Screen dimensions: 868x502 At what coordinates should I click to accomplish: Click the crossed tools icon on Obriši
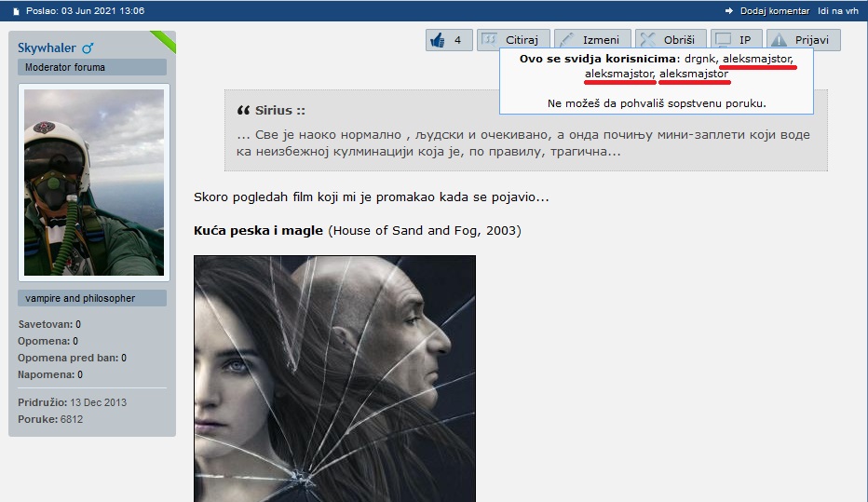pos(647,40)
